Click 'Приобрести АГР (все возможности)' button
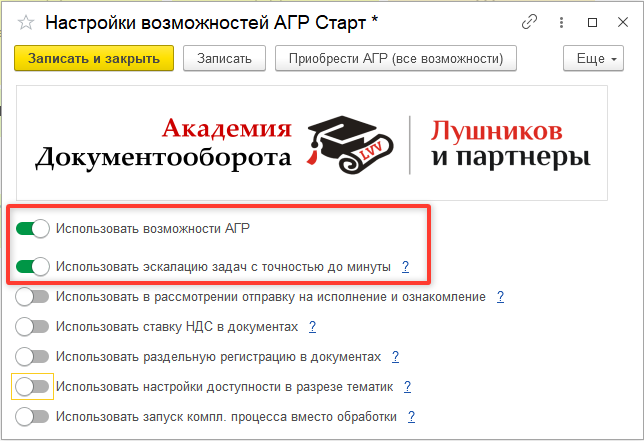This screenshot has width=644, height=441. coord(396,58)
